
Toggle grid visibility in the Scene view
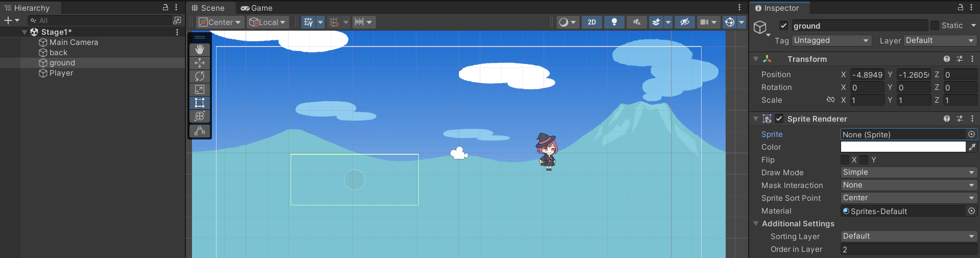(308, 22)
